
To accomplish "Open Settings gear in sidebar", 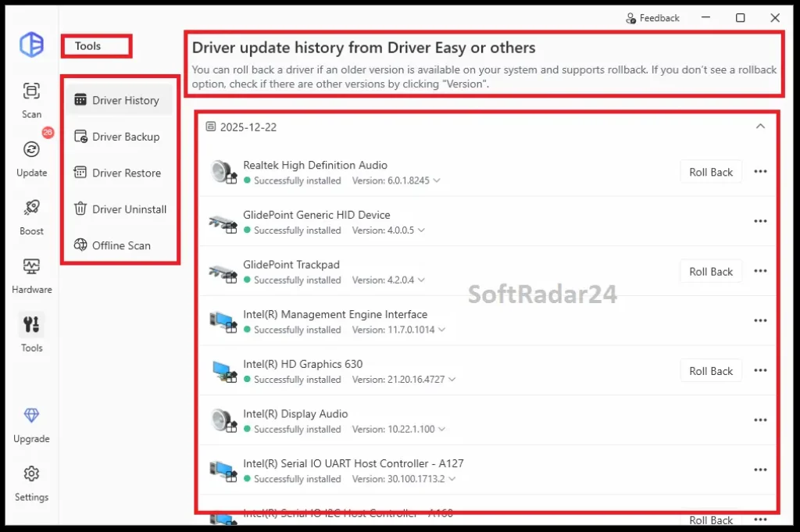I will [31, 484].
